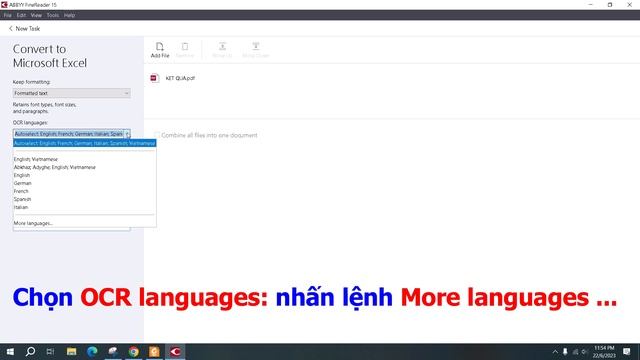640x360 pixels.
Task: Open the Tools menu
Action: coord(53,15)
